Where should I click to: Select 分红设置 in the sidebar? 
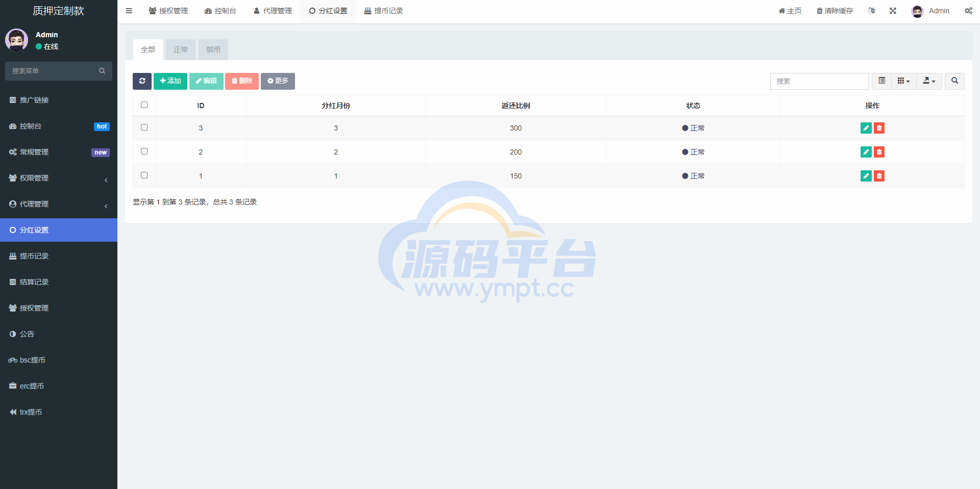[59, 230]
